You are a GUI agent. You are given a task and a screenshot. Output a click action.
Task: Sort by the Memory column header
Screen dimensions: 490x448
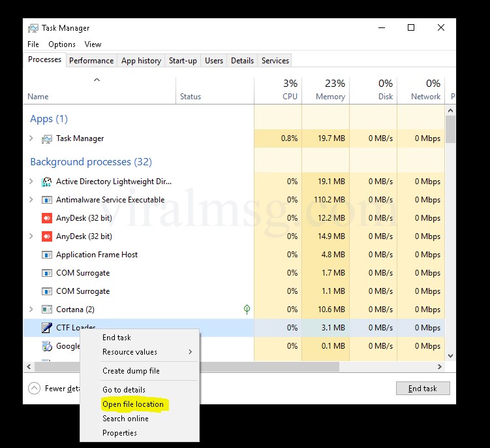coord(326,90)
